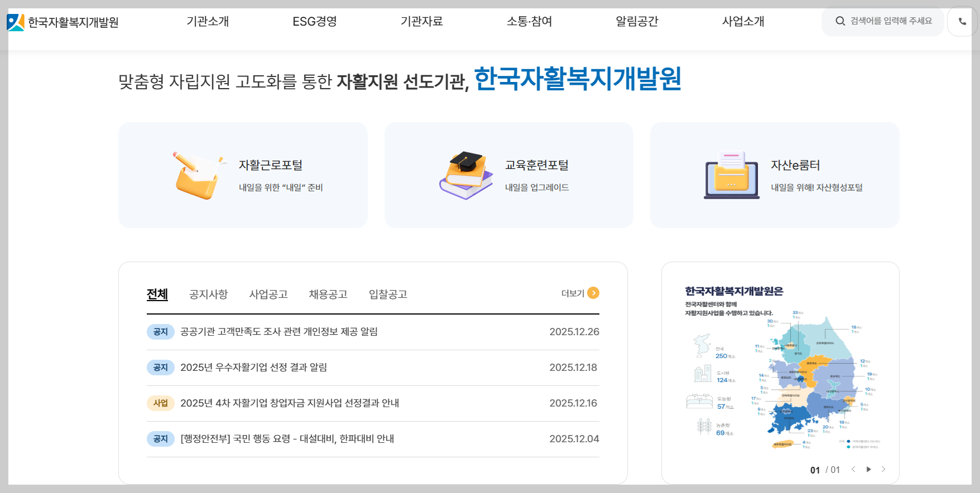Viewport: 980px width, 493px height.
Task: Open the 사업소개 menu
Action: click(x=743, y=21)
